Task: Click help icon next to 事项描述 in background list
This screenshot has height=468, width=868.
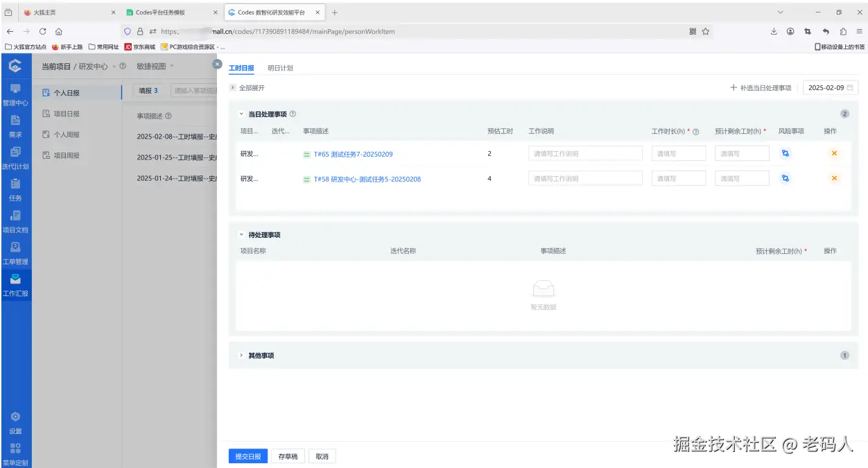Action: tap(168, 116)
